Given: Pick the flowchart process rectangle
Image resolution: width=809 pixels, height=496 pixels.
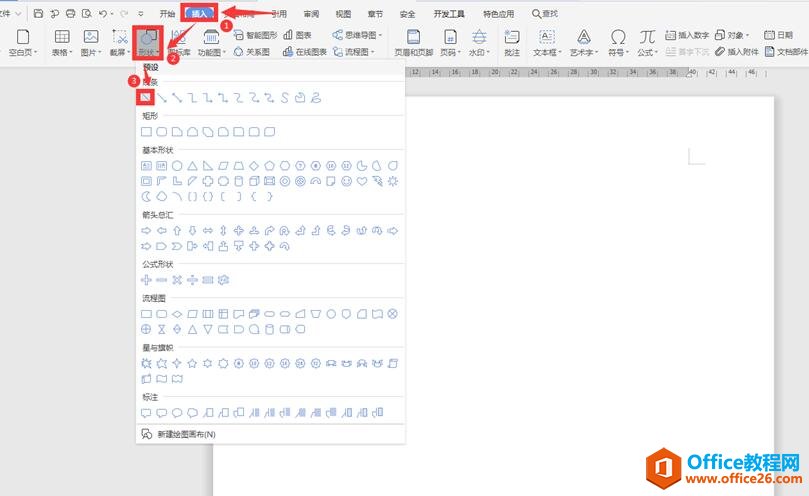Looking at the screenshot, I should (147, 314).
